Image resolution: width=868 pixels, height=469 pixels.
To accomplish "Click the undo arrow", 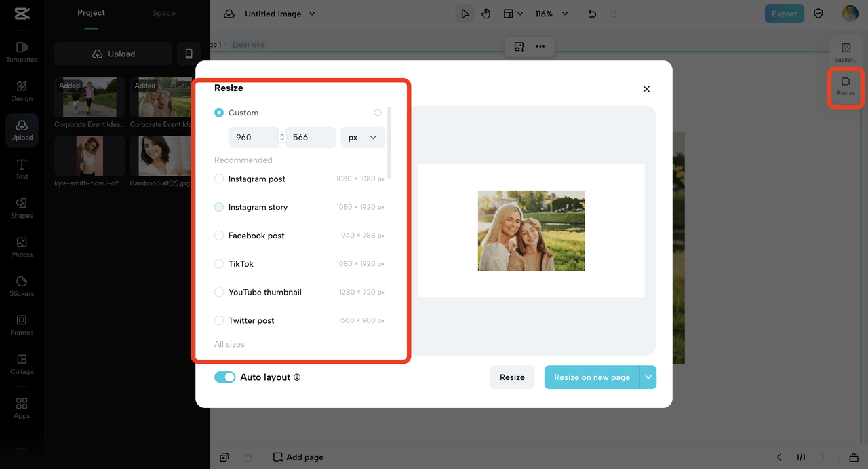I will [x=592, y=14].
